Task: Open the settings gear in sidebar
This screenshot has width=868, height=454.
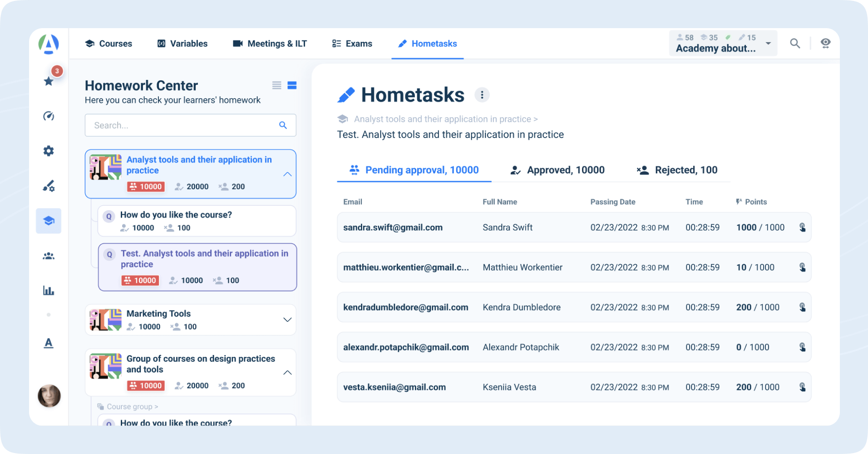Action: tap(49, 151)
